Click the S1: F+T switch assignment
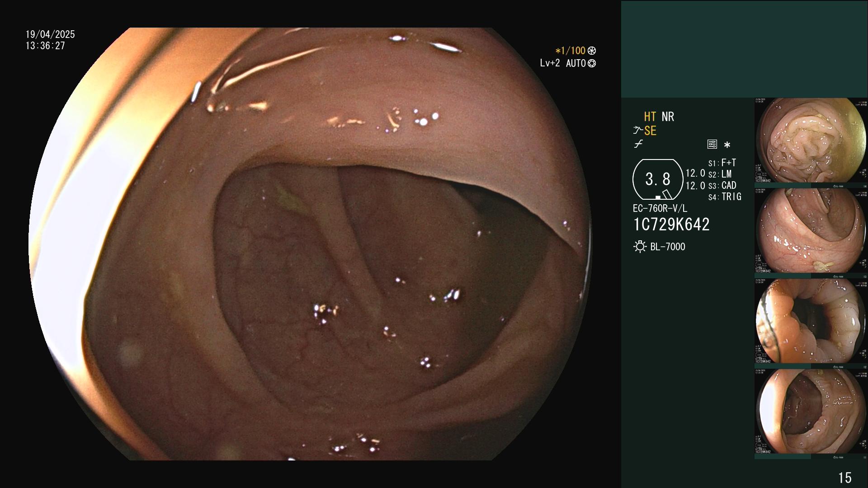The image size is (868, 488). point(722,163)
